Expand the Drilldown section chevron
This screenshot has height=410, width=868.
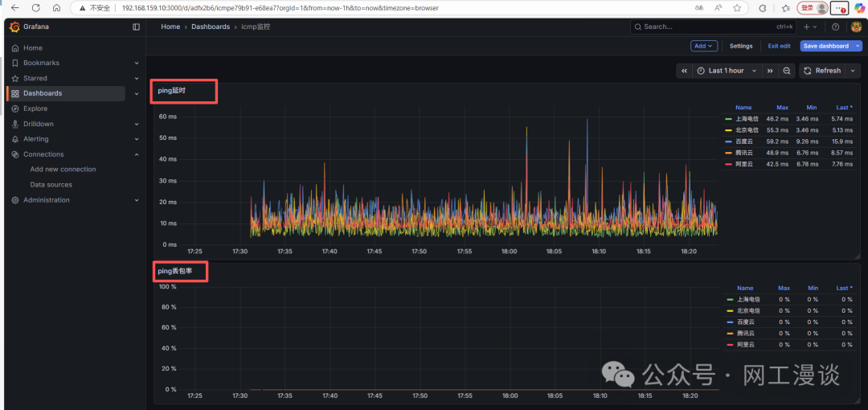point(137,124)
